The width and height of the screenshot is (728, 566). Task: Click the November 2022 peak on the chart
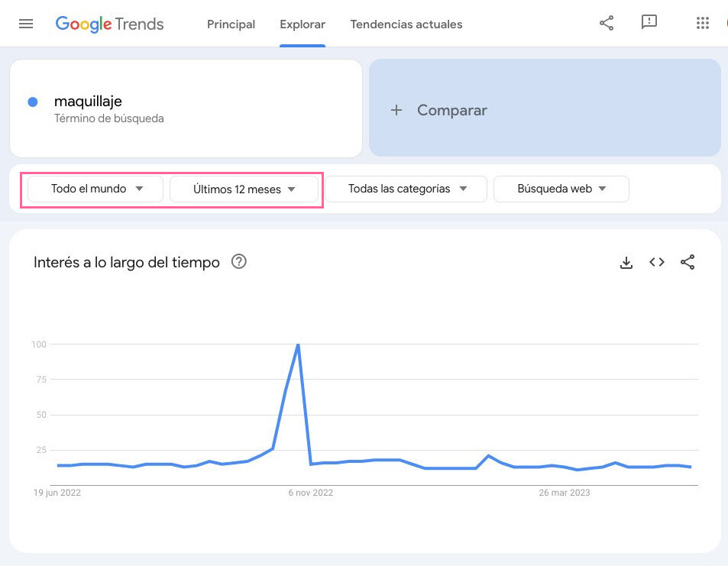298,345
